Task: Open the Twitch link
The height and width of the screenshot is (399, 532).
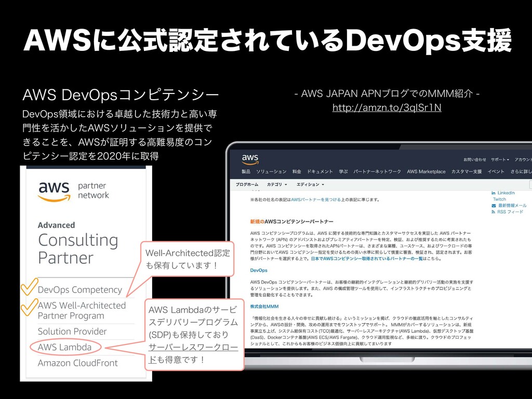Action: point(499,199)
